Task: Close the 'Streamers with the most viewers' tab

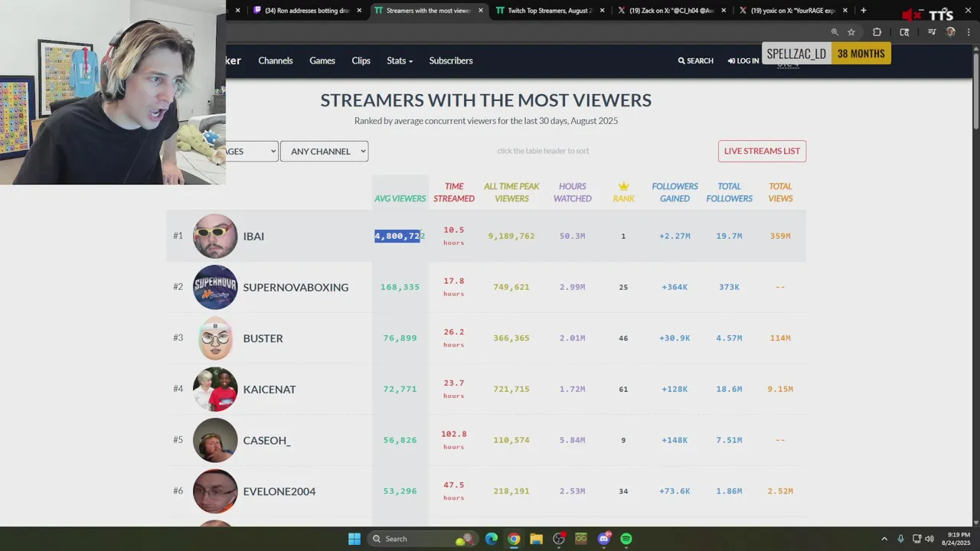Action: point(481,11)
